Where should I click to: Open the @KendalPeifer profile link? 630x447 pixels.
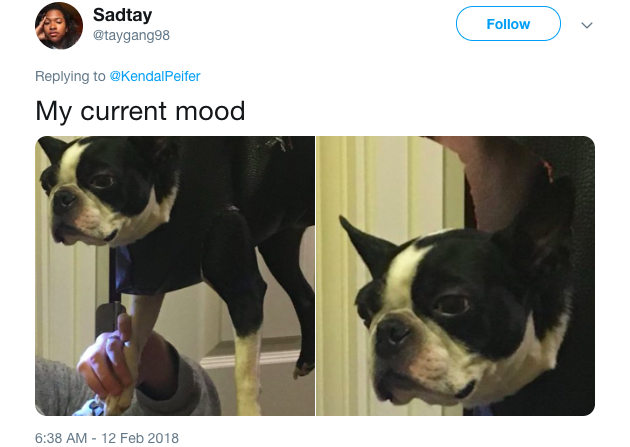155,76
